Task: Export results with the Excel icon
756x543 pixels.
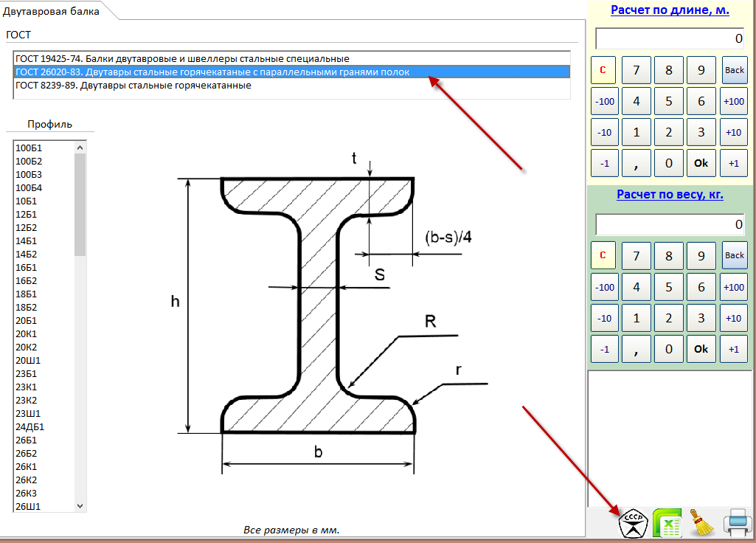Action: pyautogui.click(x=667, y=524)
